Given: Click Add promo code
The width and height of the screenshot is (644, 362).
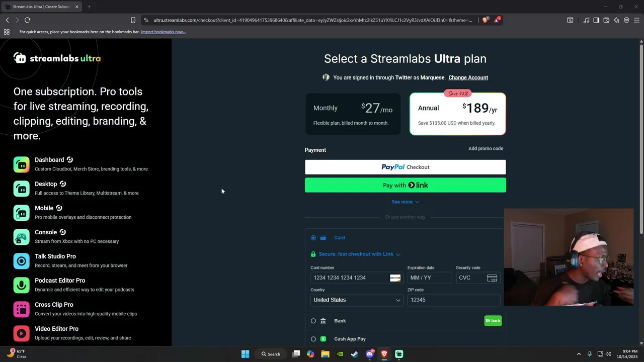Looking at the screenshot, I should click(x=486, y=149).
